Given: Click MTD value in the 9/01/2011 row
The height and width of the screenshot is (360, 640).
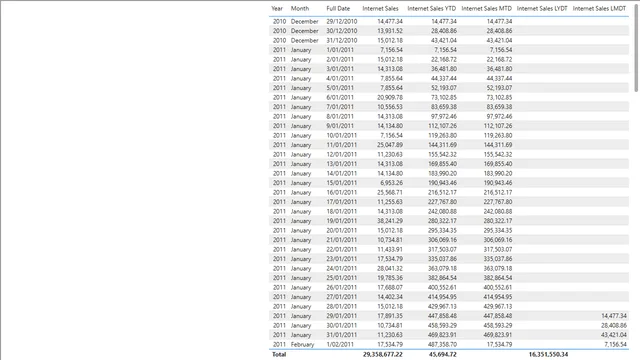Looking at the screenshot, I should 498,126.
